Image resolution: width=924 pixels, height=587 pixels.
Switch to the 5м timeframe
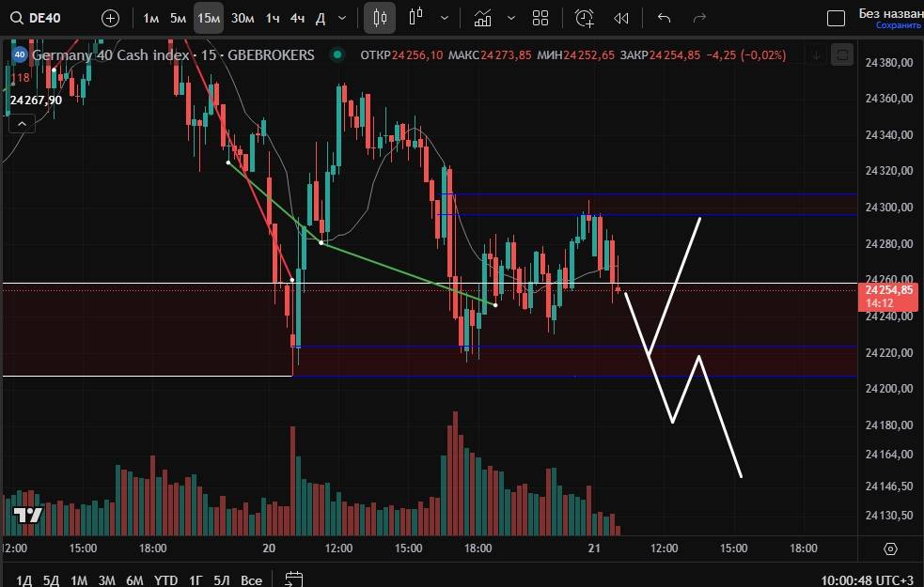pyautogui.click(x=178, y=18)
